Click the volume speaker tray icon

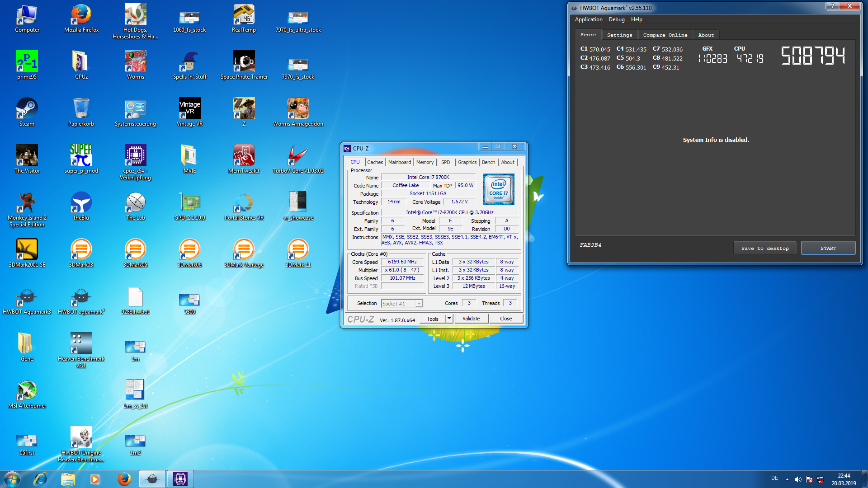(798, 479)
